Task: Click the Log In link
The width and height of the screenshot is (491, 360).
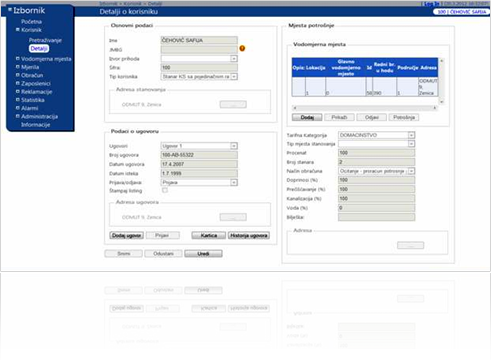Action: point(431,4)
